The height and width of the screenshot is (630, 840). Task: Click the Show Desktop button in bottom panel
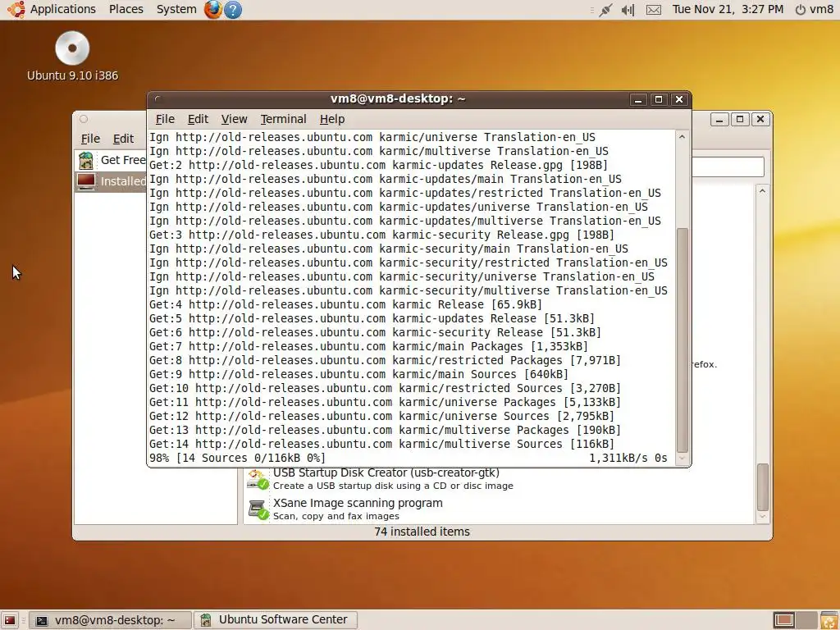pos(10,620)
